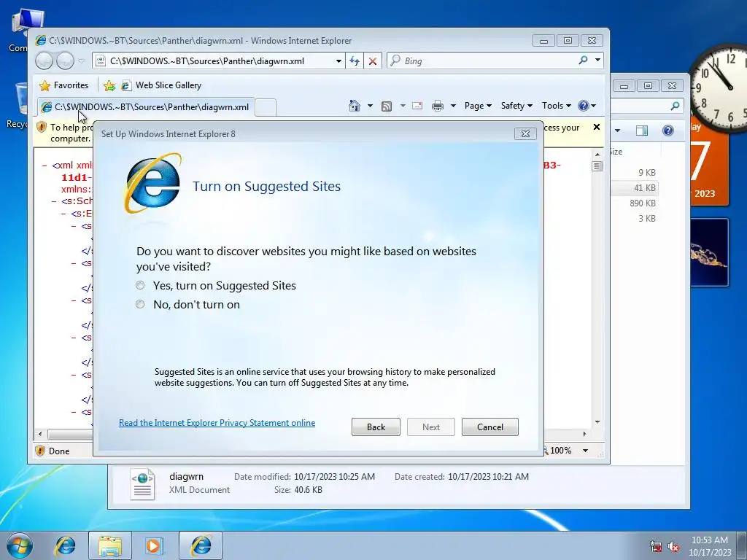Close the Set Up Internet Explorer 8 dialog
Image resolution: width=747 pixels, height=560 pixels.
tap(525, 134)
